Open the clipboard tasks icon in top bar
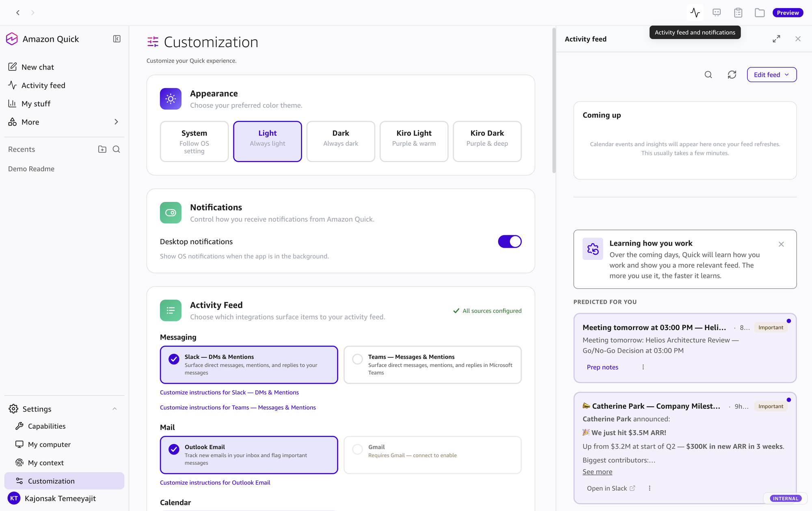 (x=738, y=13)
